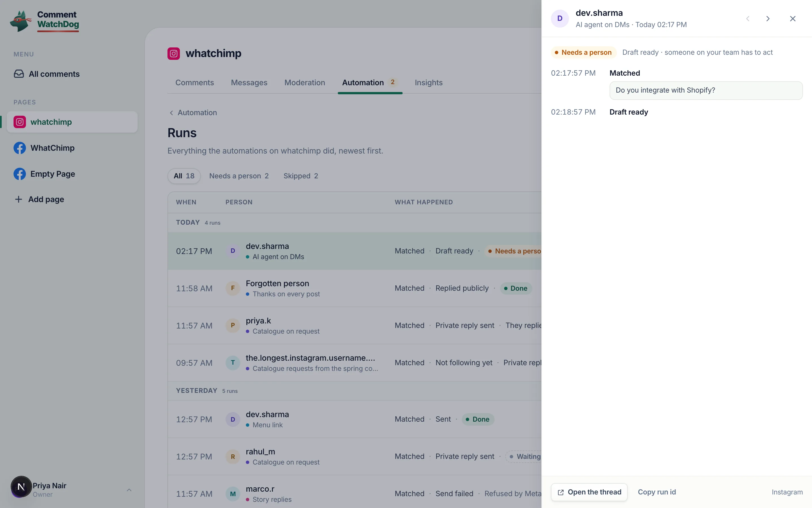This screenshot has width=812, height=508.
Task: Click the Done badge on Forgotten person row
Action: pos(516,288)
